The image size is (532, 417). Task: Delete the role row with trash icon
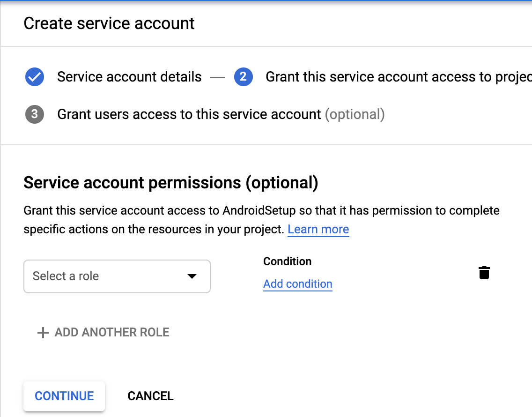(484, 273)
